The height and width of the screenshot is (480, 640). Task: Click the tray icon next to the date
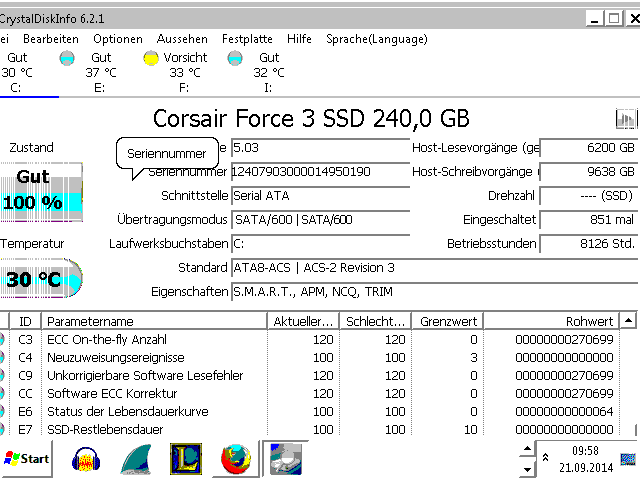coord(628,460)
